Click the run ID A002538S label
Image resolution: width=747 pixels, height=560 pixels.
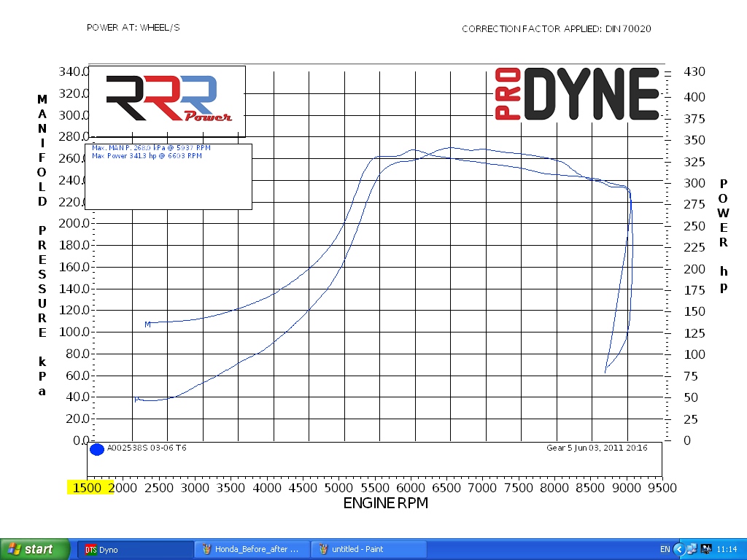tap(146, 448)
